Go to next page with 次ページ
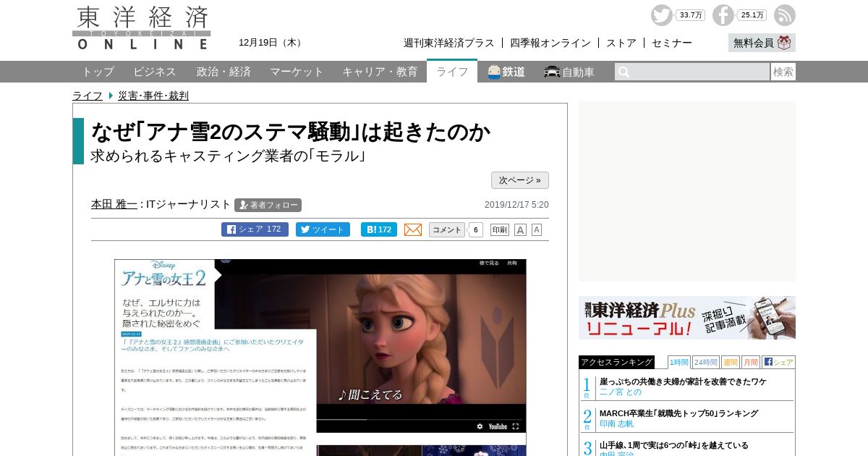This screenshot has width=868, height=456. point(520,180)
